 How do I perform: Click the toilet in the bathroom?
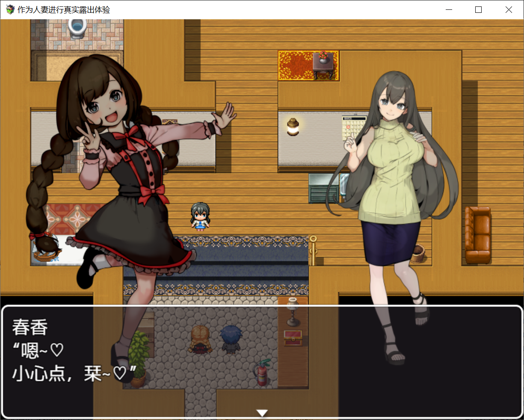point(77,28)
